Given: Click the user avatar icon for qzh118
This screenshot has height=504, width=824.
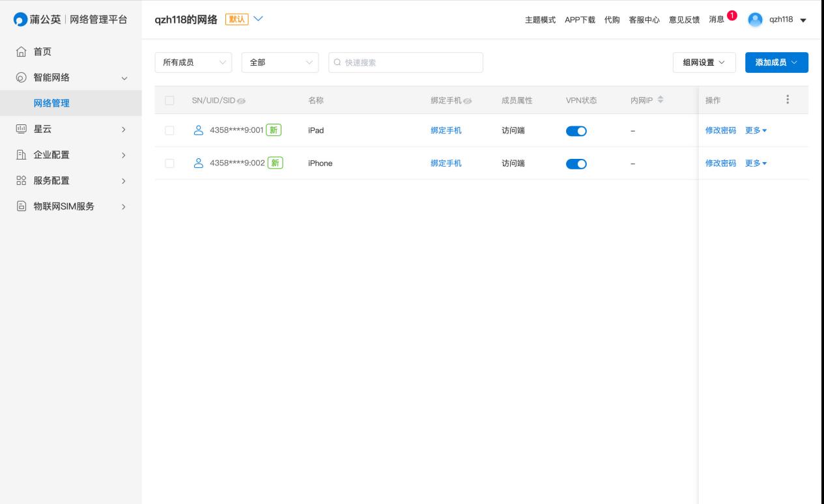Looking at the screenshot, I should tap(755, 20).
